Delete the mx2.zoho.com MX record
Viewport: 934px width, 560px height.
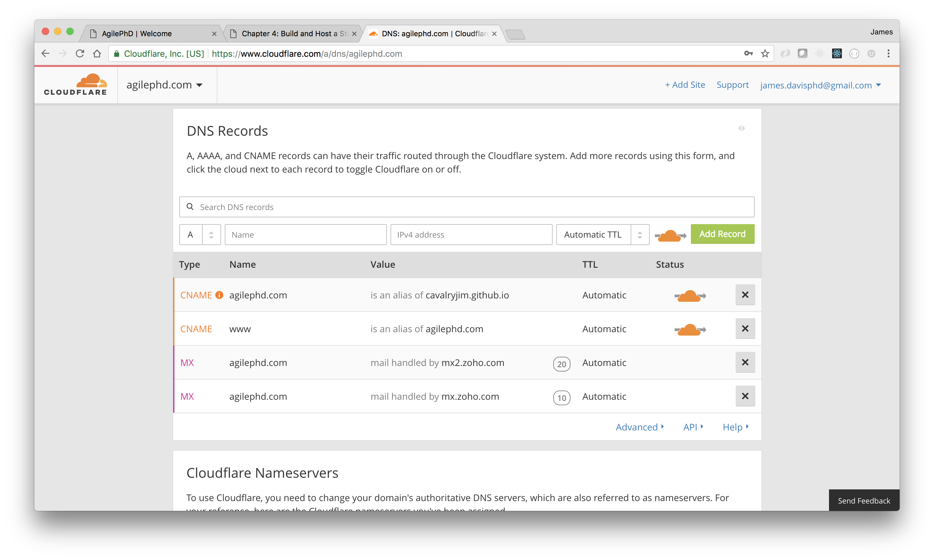745,362
